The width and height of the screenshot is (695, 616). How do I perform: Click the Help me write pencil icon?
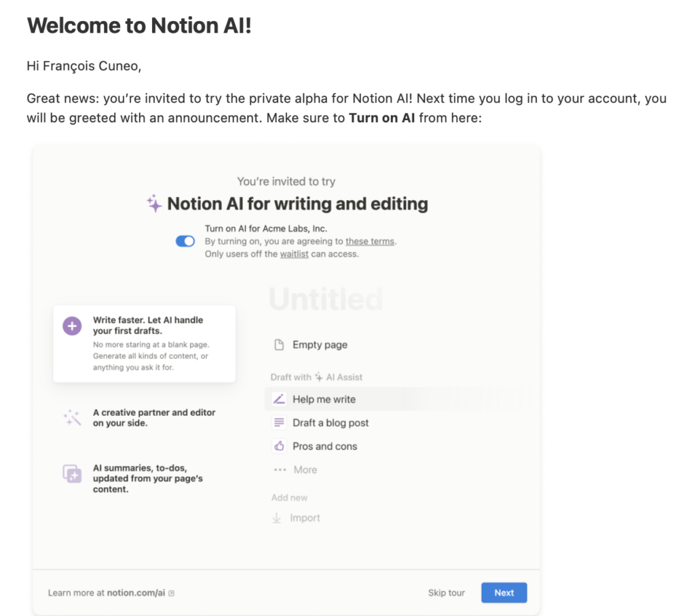pyautogui.click(x=278, y=400)
